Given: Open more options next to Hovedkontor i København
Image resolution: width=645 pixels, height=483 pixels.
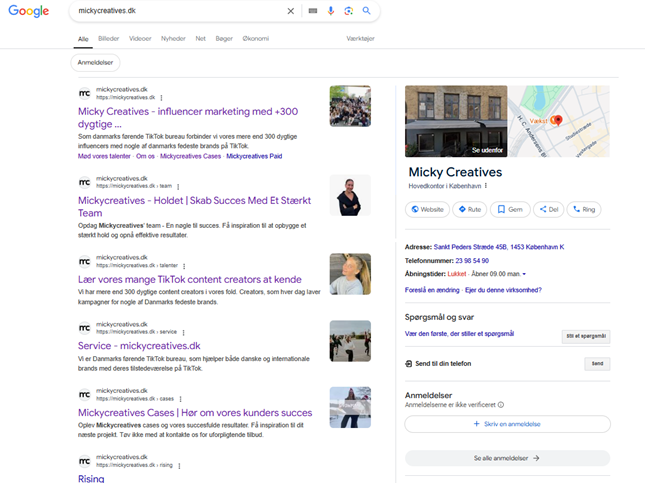Looking at the screenshot, I should tap(486, 186).
